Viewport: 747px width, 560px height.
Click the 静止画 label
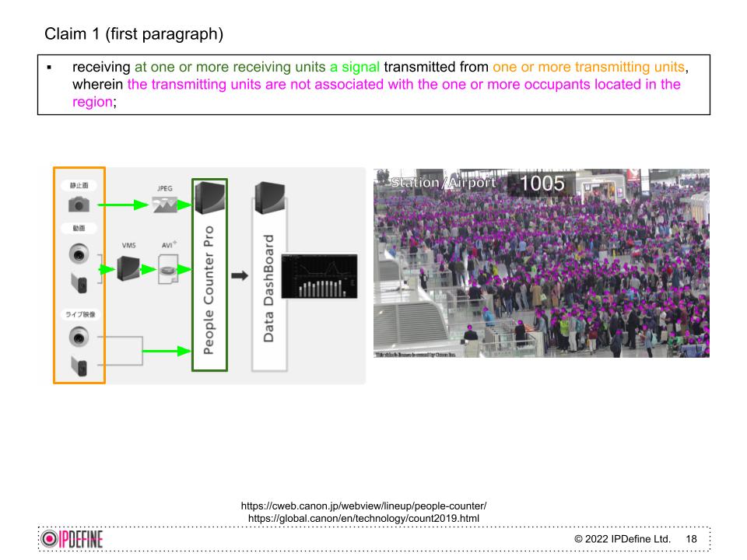click(x=79, y=185)
